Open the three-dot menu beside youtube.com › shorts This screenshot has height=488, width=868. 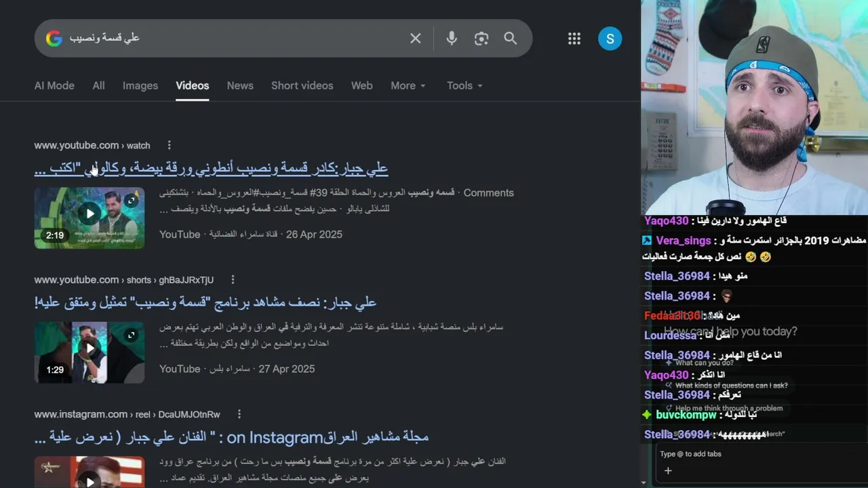click(233, 280)
